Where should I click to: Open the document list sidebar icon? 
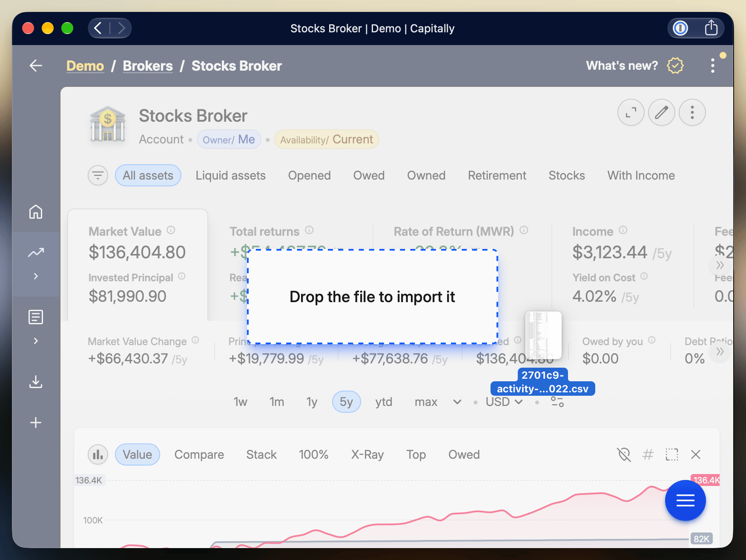pos(36,317)
